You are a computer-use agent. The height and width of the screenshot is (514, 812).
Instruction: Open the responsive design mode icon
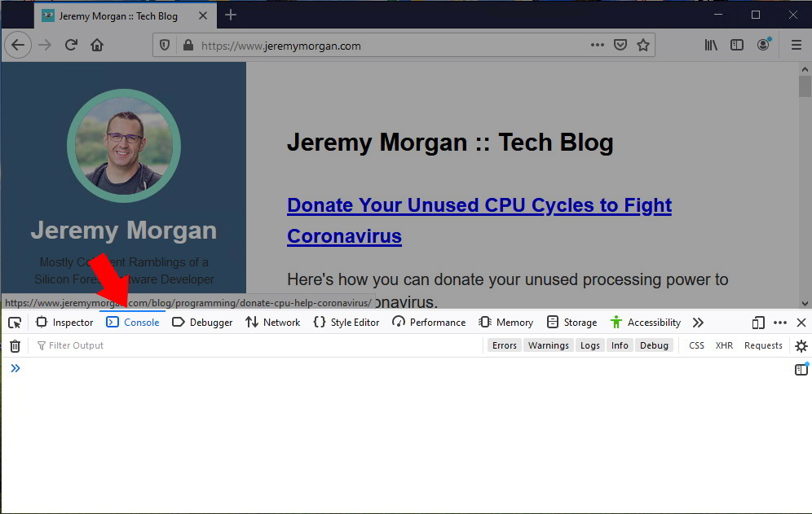pyautogui.click(x=757, y=322)
